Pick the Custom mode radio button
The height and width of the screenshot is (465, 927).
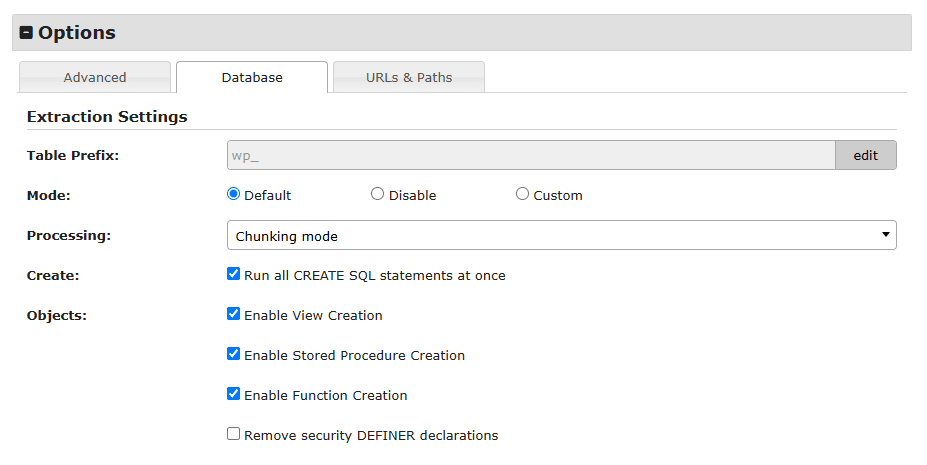point(522,194)
